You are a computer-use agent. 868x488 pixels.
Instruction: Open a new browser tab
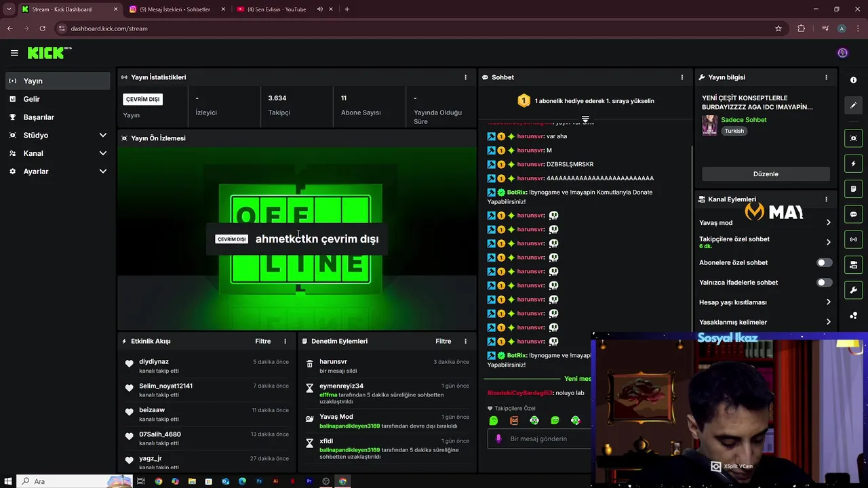click(347, 9)
